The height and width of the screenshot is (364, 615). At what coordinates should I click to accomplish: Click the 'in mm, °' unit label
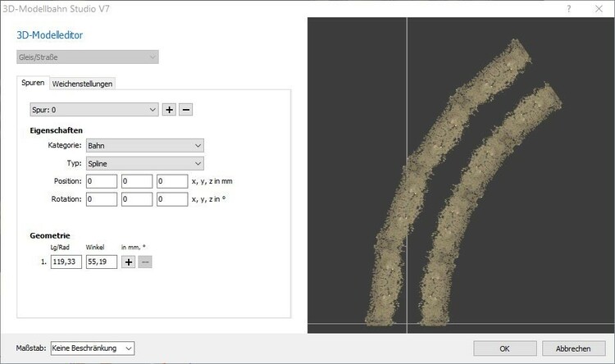click(x=134, y=248)
